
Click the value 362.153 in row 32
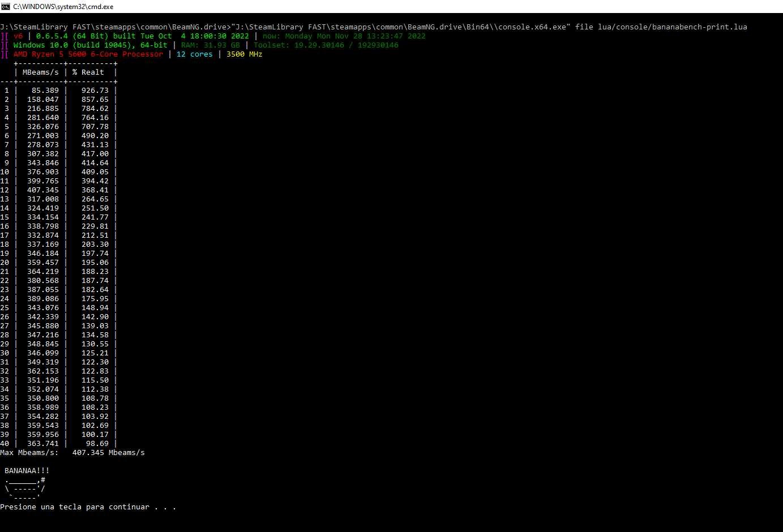(x=43, y=371)
